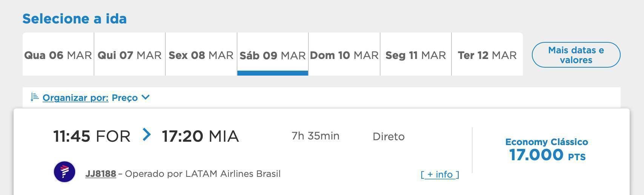Screen dimensions: 644x195
Task: Click the sort order icon beside Organizar por
Action: click(x=35, y=97)
